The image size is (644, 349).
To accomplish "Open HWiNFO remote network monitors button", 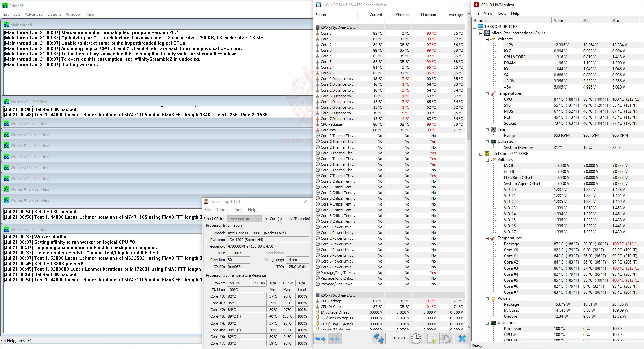I will pos(378,339).
